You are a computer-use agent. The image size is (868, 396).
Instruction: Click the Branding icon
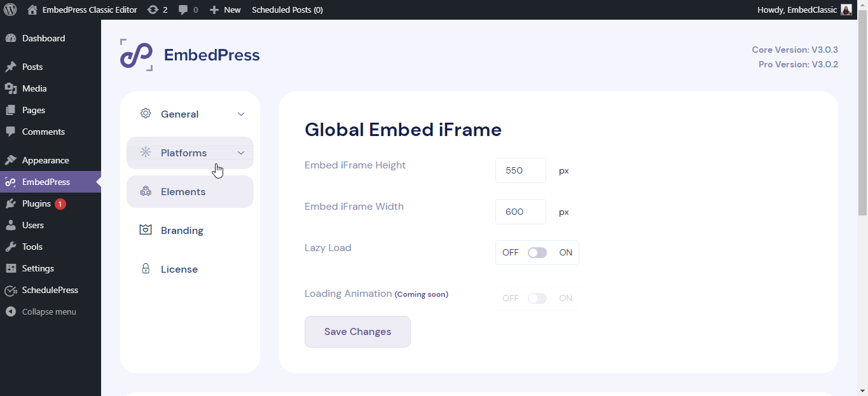click(146, 230)
